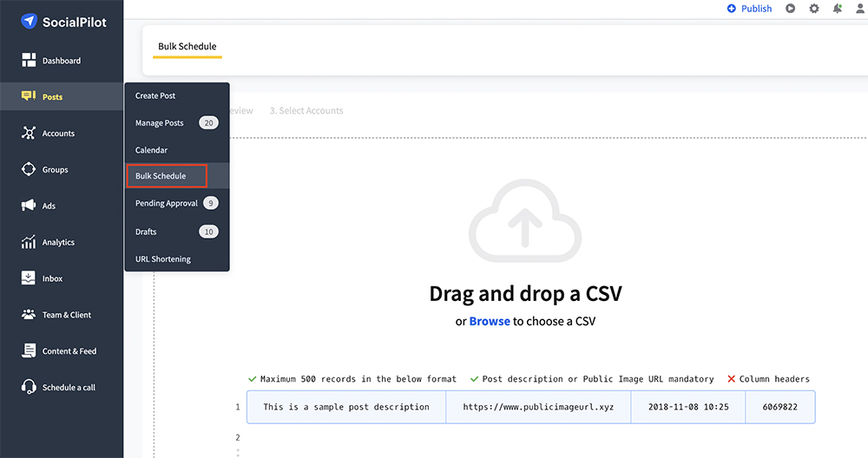The width and height of the screenshot is (868, 458).
Task: Select Manage Posts in submenu
Action: pyautogui.click(x=159, y=123)
